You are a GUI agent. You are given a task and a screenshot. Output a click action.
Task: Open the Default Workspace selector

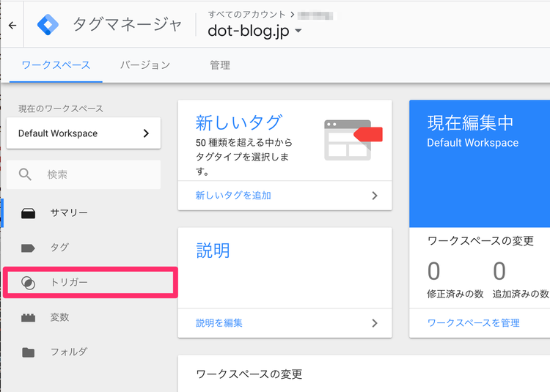click(x=84, y=133)
